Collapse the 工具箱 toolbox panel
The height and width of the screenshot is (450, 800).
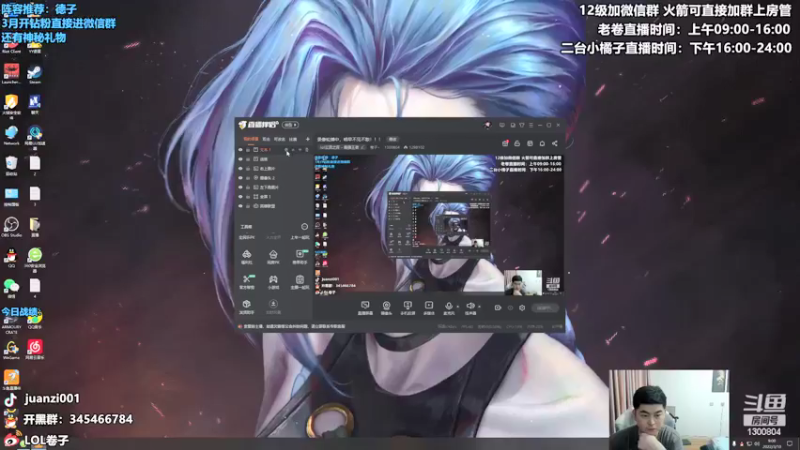pyautogui.click(x=304, y=227)
